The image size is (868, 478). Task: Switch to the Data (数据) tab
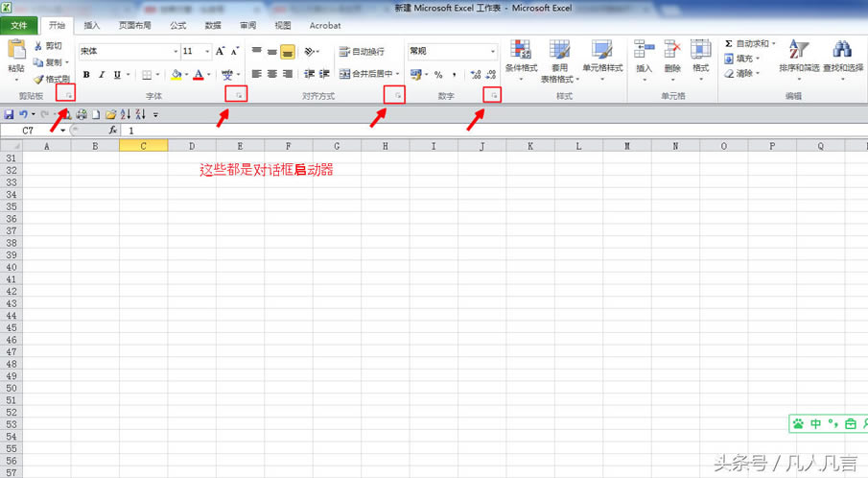(x=213, y=26)
